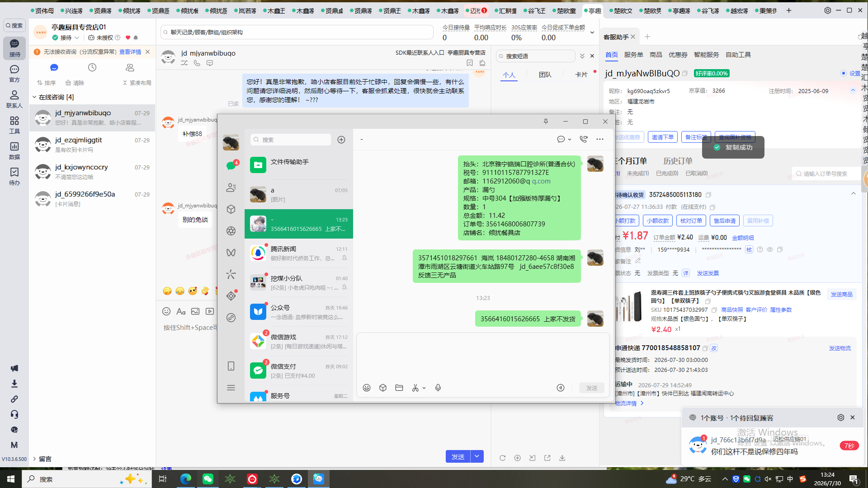Open Task View on the taskbar
This screenshot has height=488, width=868.
pyautogui.click(x=163, y=479)
